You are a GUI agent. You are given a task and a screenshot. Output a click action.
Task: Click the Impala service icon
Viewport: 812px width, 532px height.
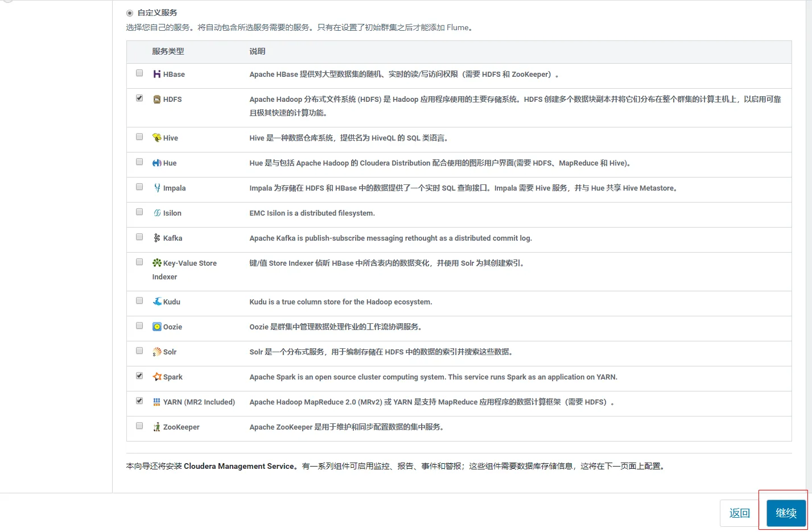point(157,188)
